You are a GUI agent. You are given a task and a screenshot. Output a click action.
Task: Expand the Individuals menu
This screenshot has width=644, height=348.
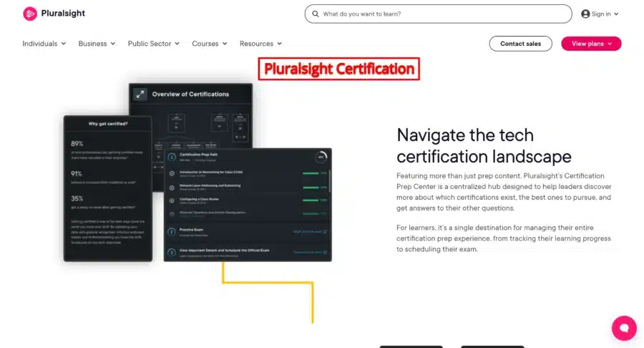coord(44,44)
